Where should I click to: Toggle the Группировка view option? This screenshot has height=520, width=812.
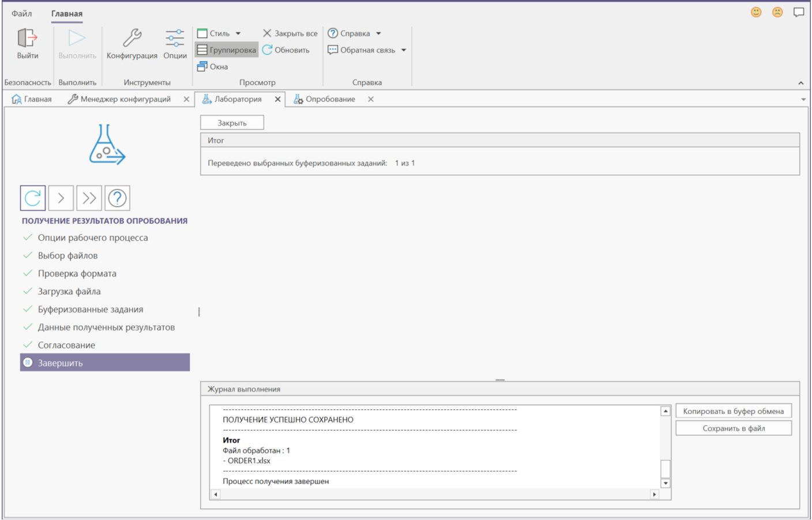tap(227, 50)
